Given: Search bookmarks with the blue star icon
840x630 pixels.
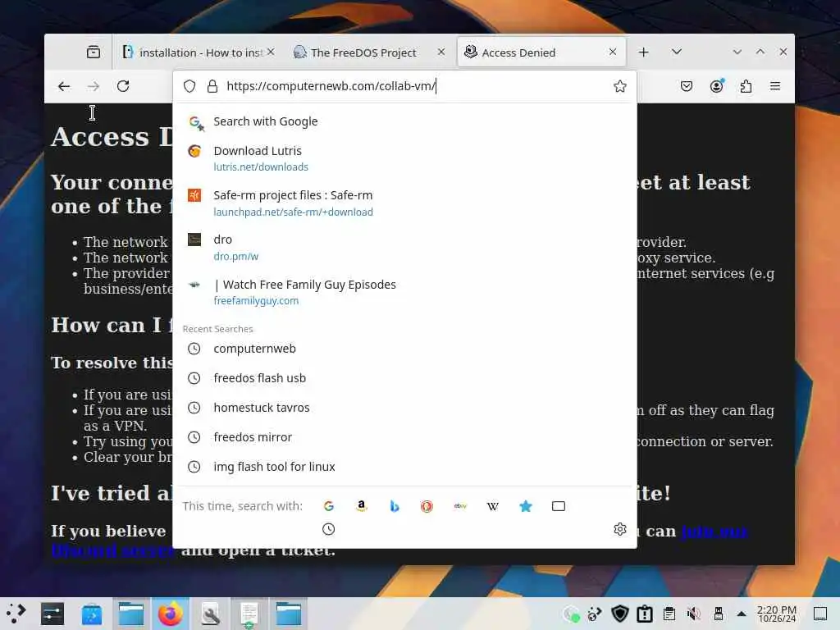Looking at the screenshot, I should (x=526, y=505).
